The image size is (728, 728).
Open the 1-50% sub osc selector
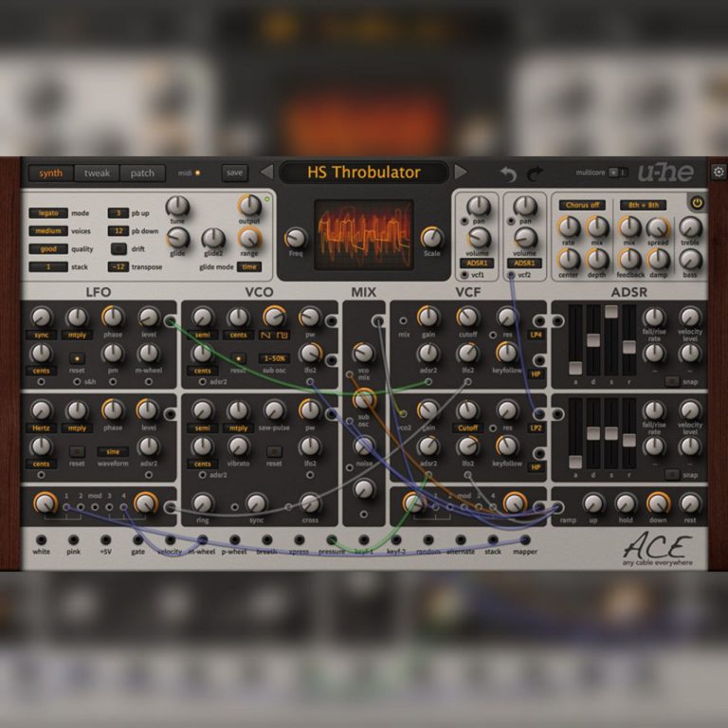(274, 358)
